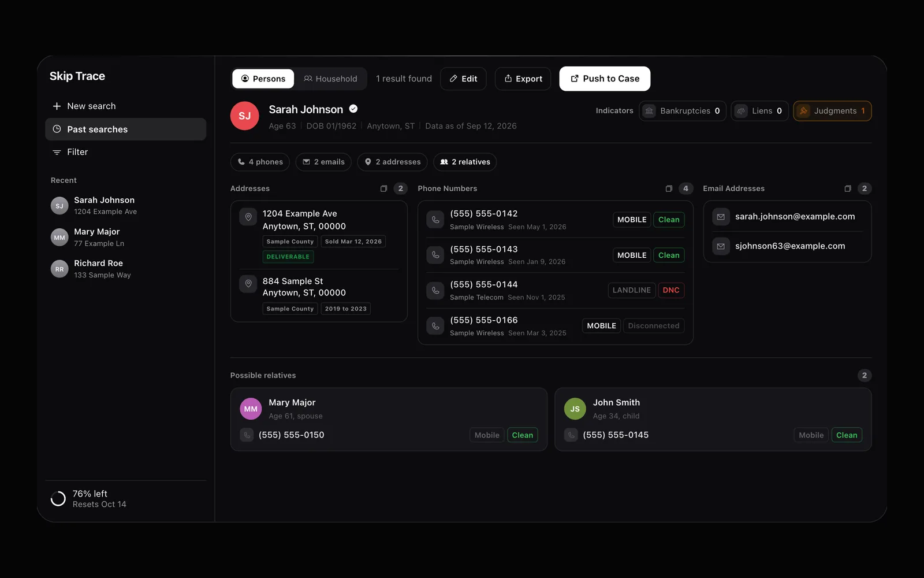This screenshot has width=924, height=578.
Task: Open recent search Richard Roe
Action: pos(126,269)
